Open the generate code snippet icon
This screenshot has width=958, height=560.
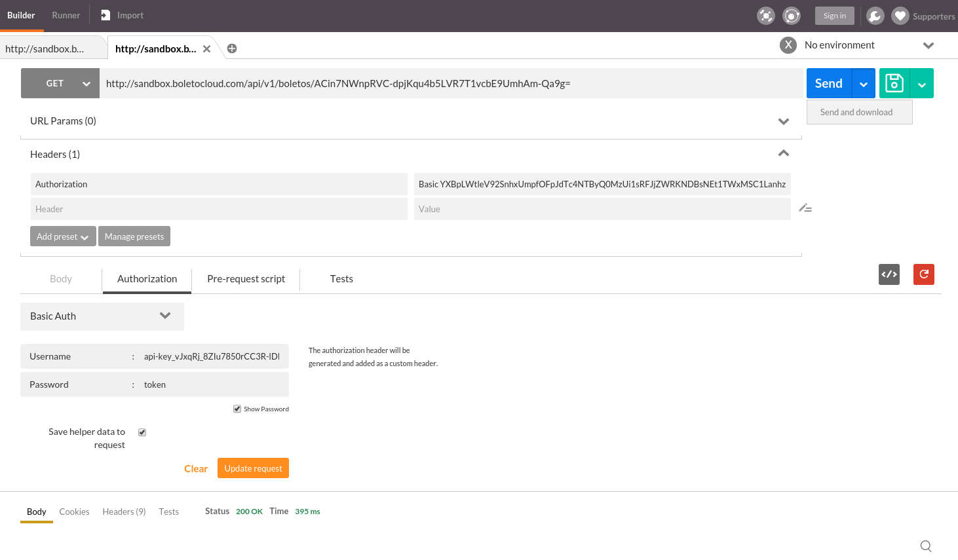[x=889, y=274]
